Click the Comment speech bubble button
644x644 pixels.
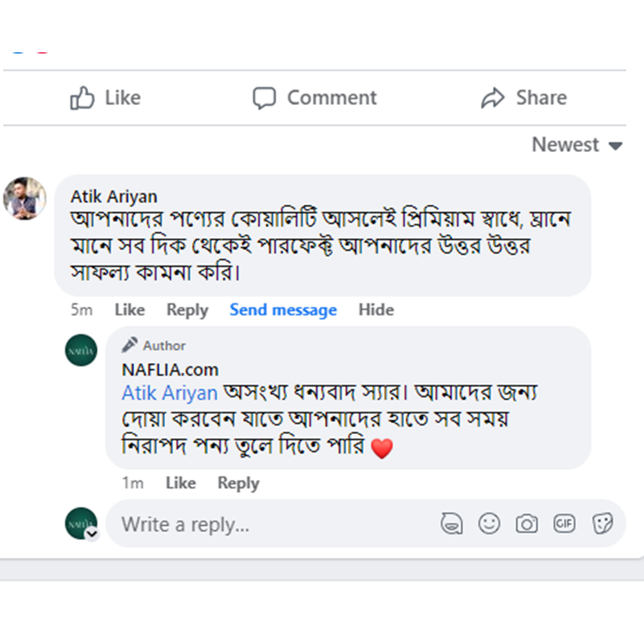(315, 98)
